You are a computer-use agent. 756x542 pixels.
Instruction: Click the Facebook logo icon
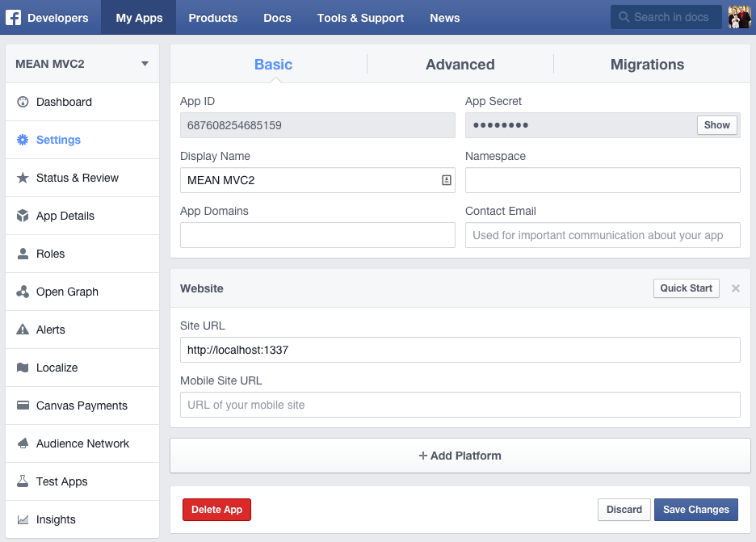coord(13,17)
